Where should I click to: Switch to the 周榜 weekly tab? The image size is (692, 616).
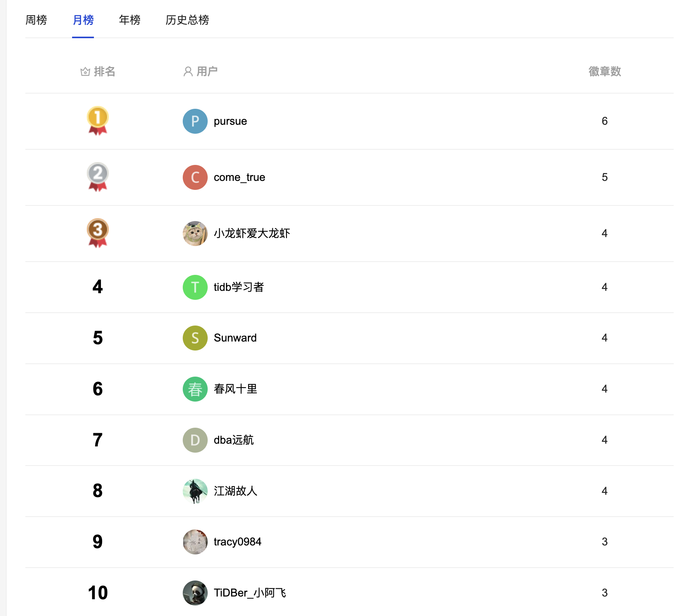36,20
